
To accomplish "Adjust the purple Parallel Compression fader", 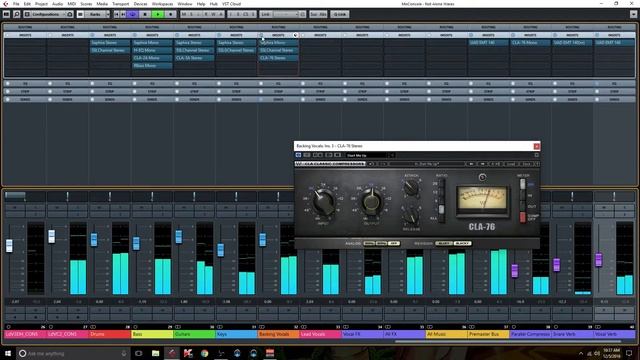I will 515,271.
